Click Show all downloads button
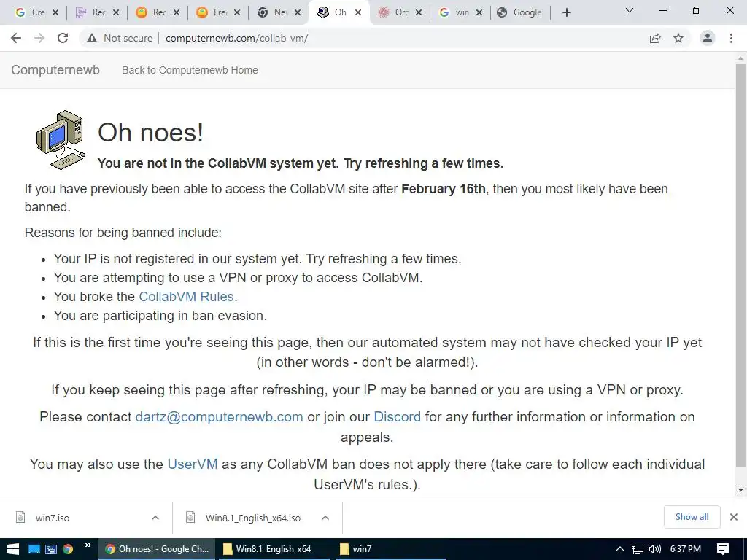The image size is (747, 560). (692, 517)
